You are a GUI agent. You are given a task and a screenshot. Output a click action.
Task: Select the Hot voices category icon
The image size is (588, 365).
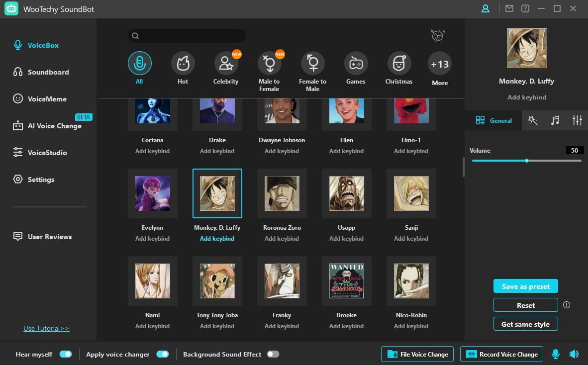tap(183, 64)
